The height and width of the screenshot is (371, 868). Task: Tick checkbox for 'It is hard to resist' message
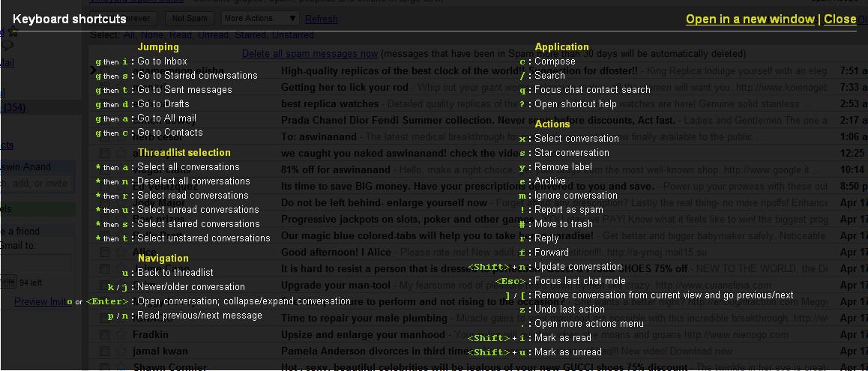104,269
